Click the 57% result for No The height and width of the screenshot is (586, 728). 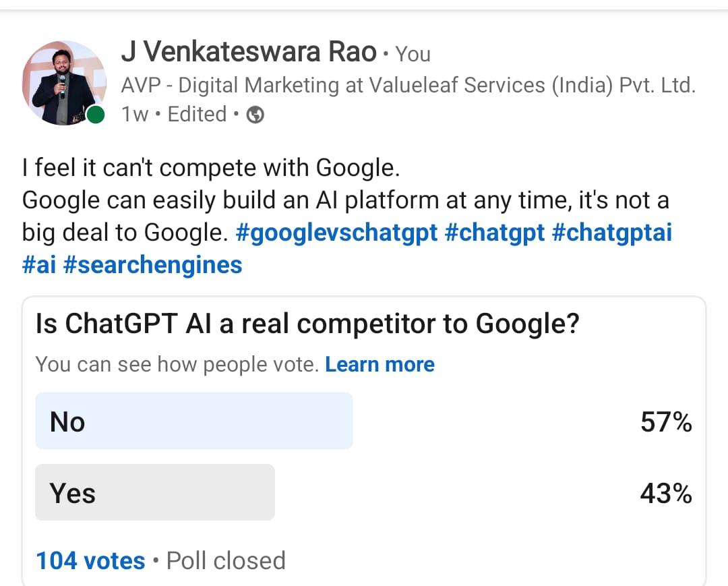[x=666, y=422]
